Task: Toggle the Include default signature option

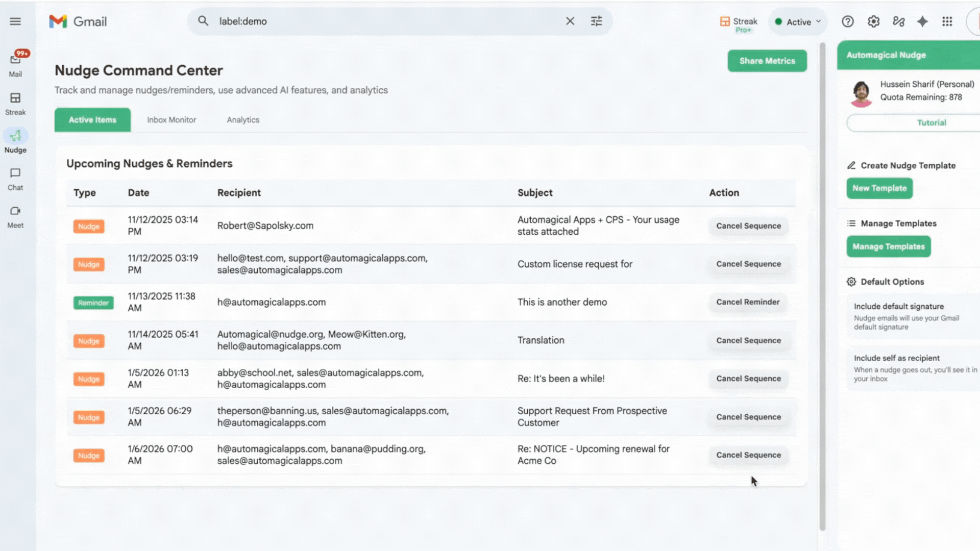Action: [x=913, y=315]
